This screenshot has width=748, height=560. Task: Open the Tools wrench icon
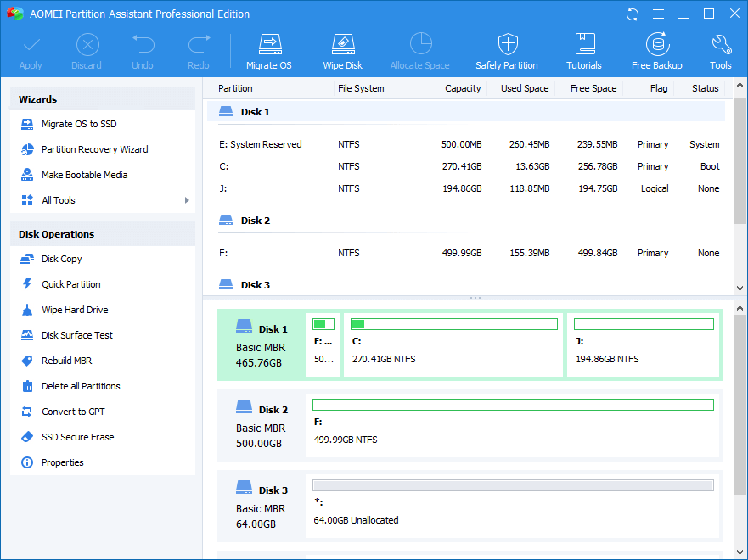[x=721, y=44]
